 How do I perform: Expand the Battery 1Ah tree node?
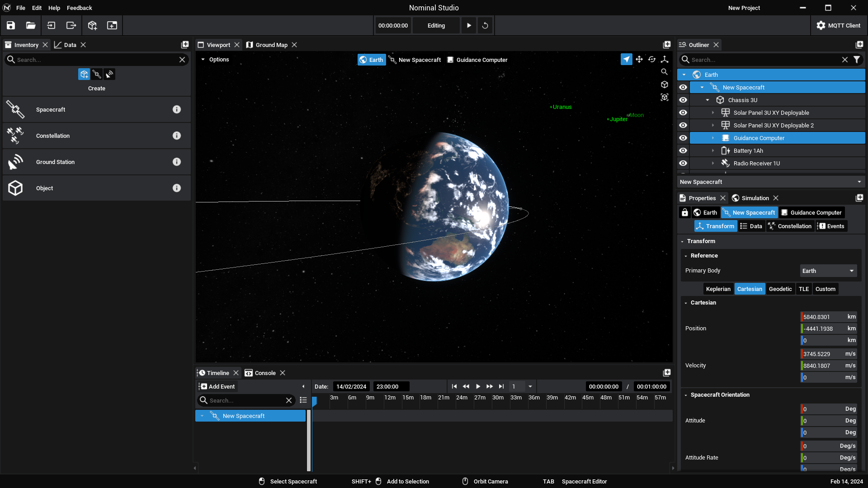pyautogui.click(x=713, y=150)
